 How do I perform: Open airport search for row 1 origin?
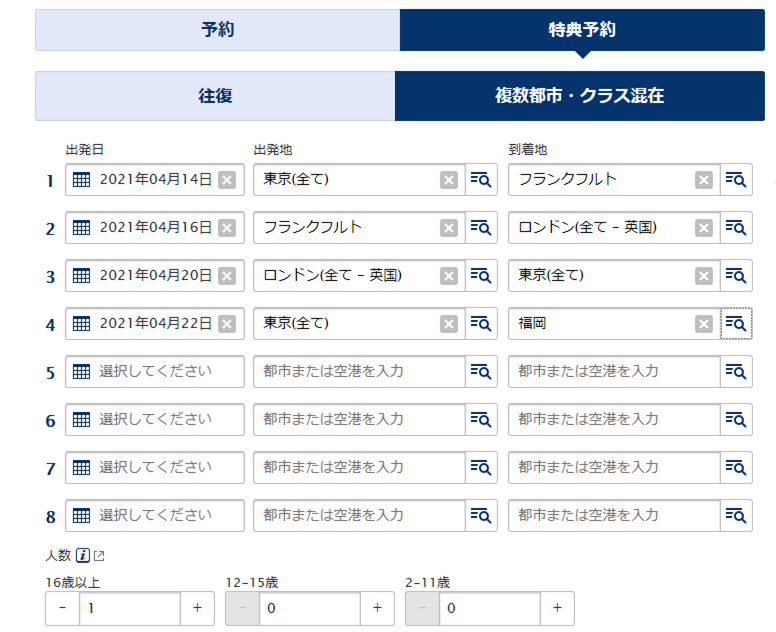481,180
